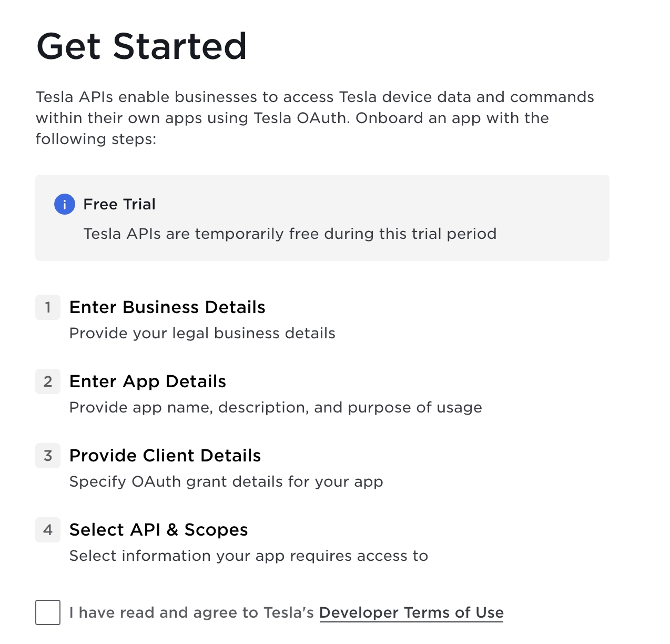Viewport: 670px width, 644px height.
Task: Click the step 2 number badge
Action: (48, 381)
